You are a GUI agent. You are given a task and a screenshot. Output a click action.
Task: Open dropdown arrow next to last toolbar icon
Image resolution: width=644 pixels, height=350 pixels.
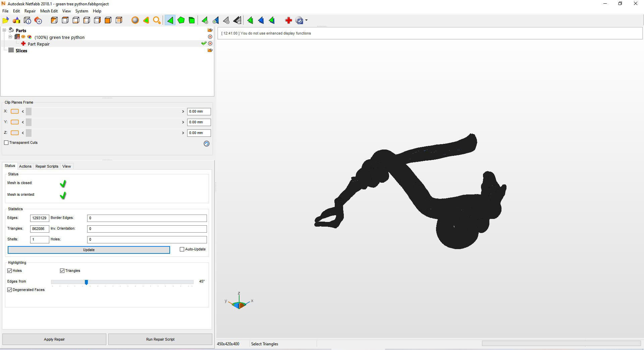[307, 20]
